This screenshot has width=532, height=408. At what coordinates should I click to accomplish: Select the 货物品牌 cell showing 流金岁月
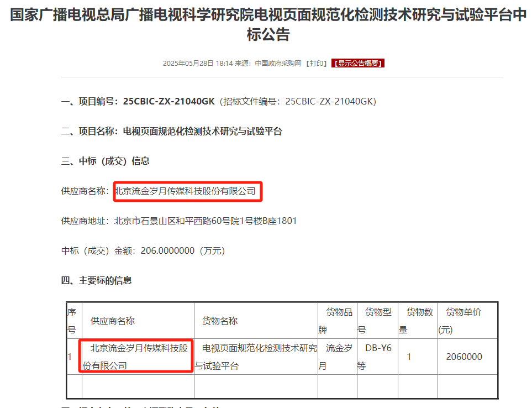pyautogui.click(x=336, y=357)
